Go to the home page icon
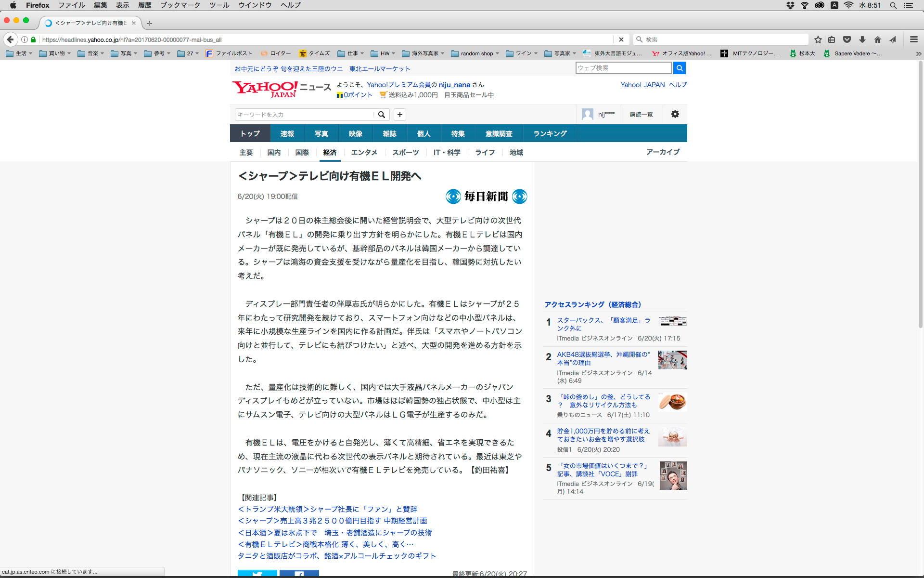This screenshot has width=924, height=578. (878, 39)
